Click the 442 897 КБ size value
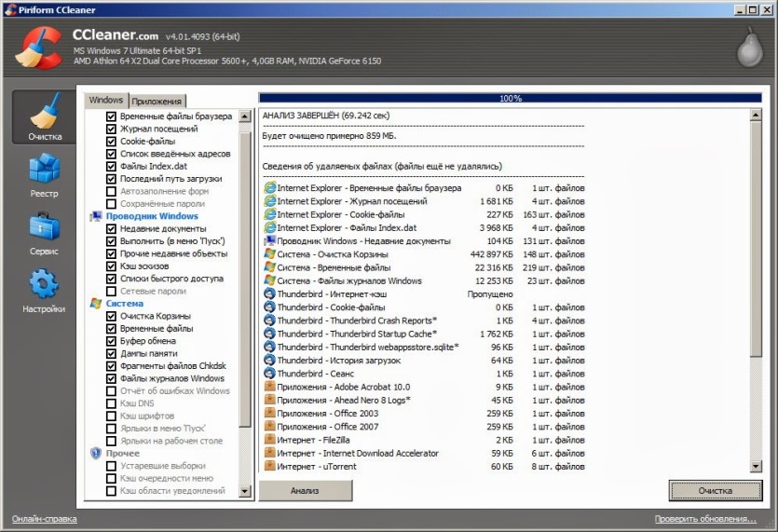This screenshot has height=532, width=778. [491, 254]
